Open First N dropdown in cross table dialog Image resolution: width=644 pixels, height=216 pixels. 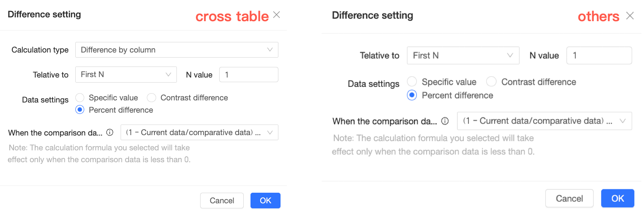click(126, 75)
